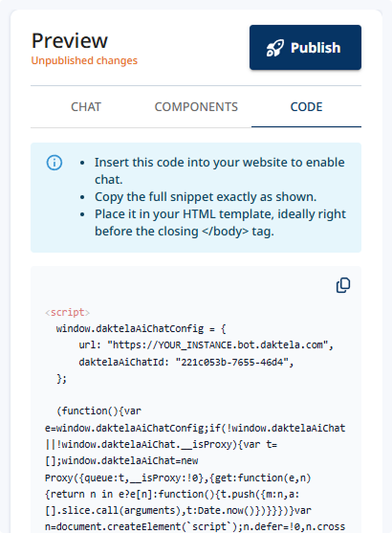Viewport: 392px width, 533px height.
Task: Click the opening <script> tag line
Action: [67, 312]
